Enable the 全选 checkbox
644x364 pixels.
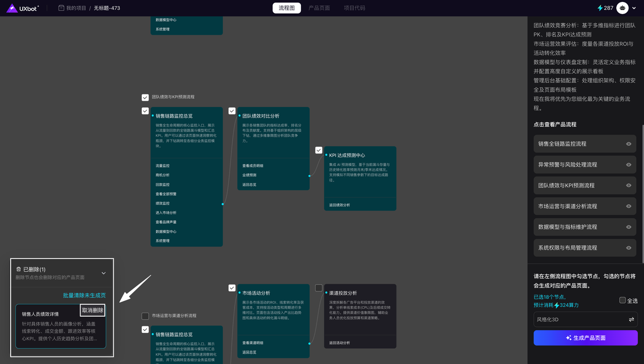(x=622, y=300)
